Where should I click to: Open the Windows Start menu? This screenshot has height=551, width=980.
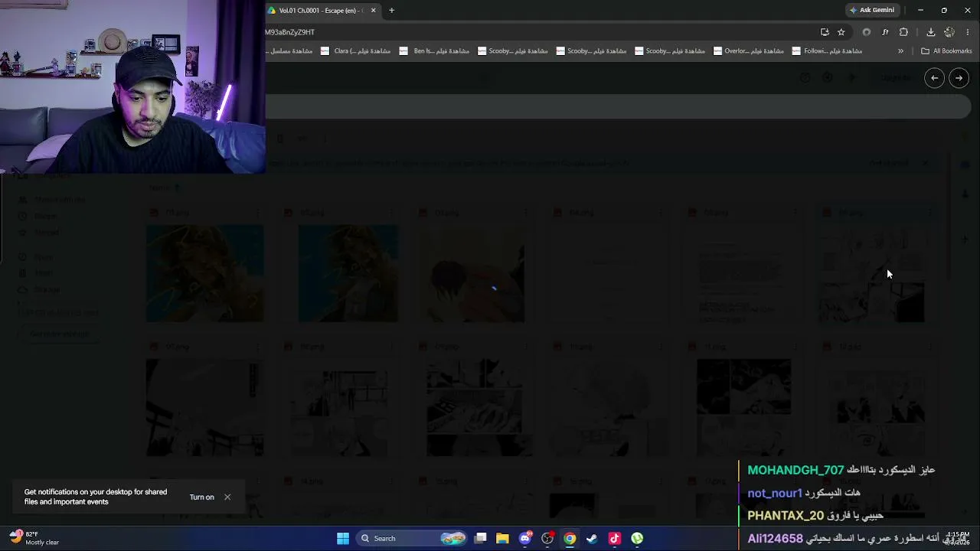tap(343, 539)
